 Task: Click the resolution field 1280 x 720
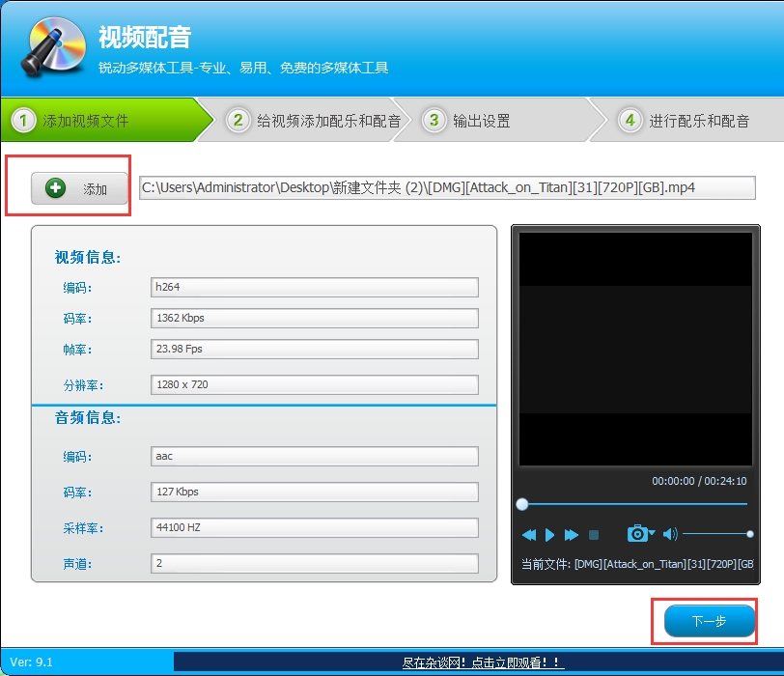315,384
